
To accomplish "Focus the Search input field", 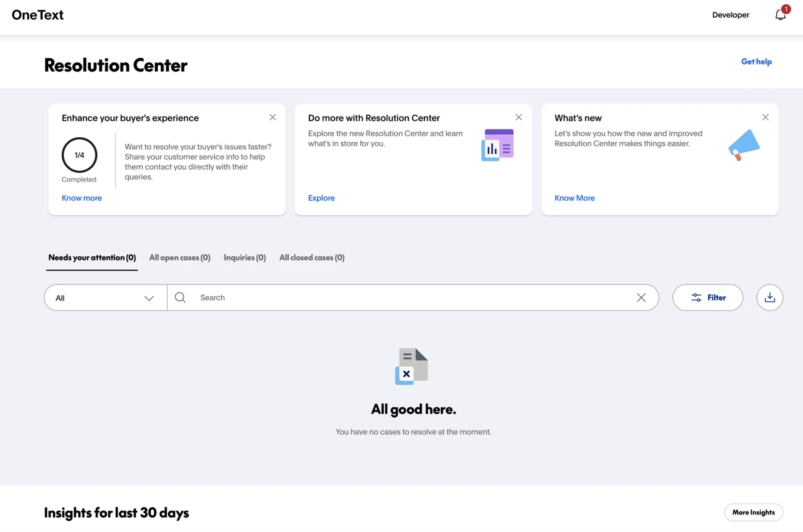I will [x=407, y=297].
